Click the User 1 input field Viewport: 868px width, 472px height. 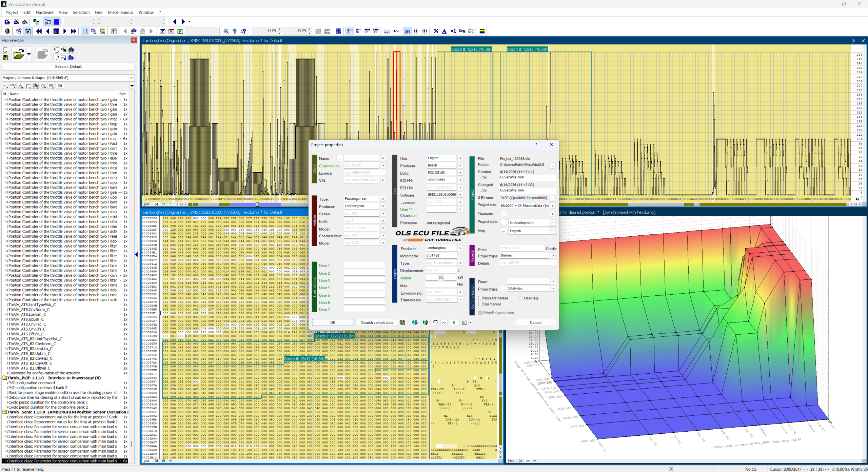(x=365, y=265)
